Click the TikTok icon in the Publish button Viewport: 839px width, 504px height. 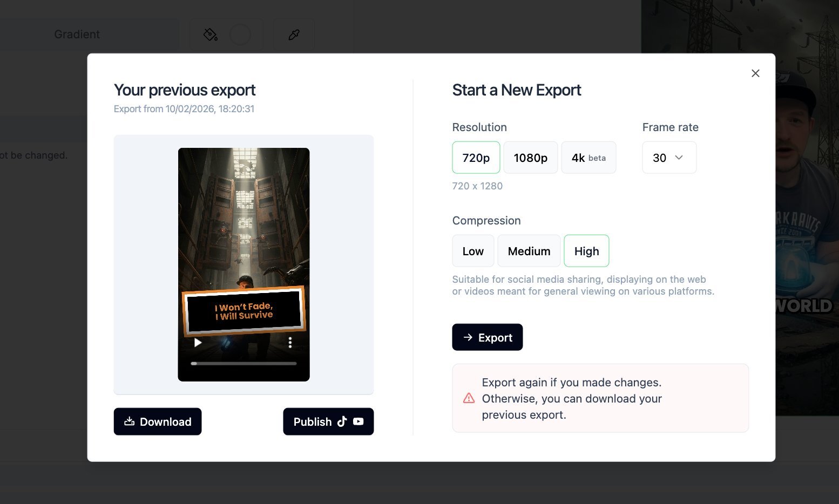pyautogui.click(x=342, y=421)
